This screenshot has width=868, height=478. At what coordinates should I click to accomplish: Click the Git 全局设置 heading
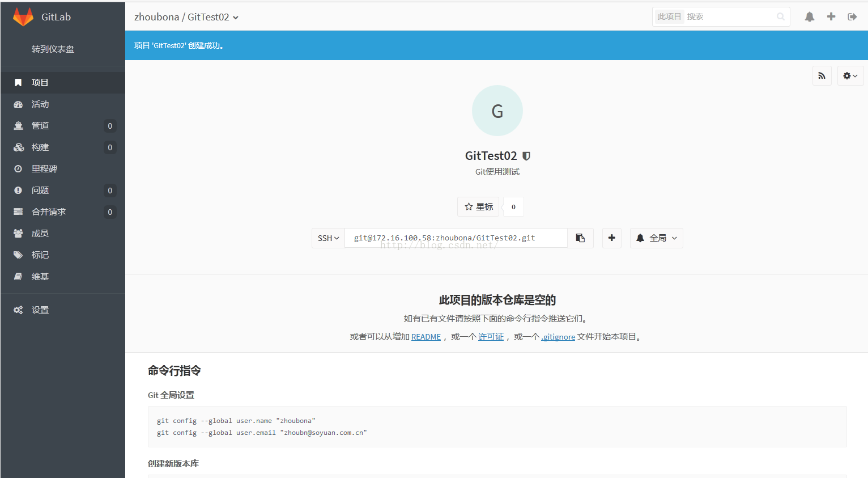pos(171,395)
